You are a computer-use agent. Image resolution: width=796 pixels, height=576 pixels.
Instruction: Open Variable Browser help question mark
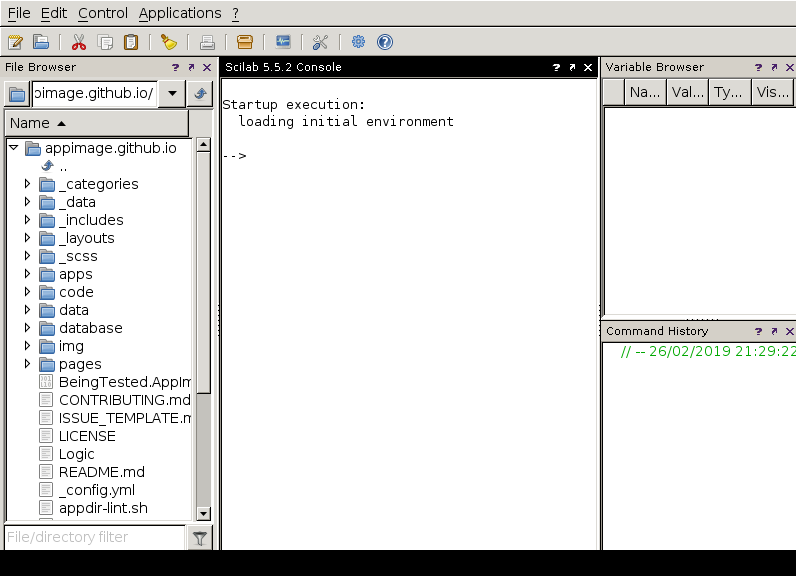[758, 67]
